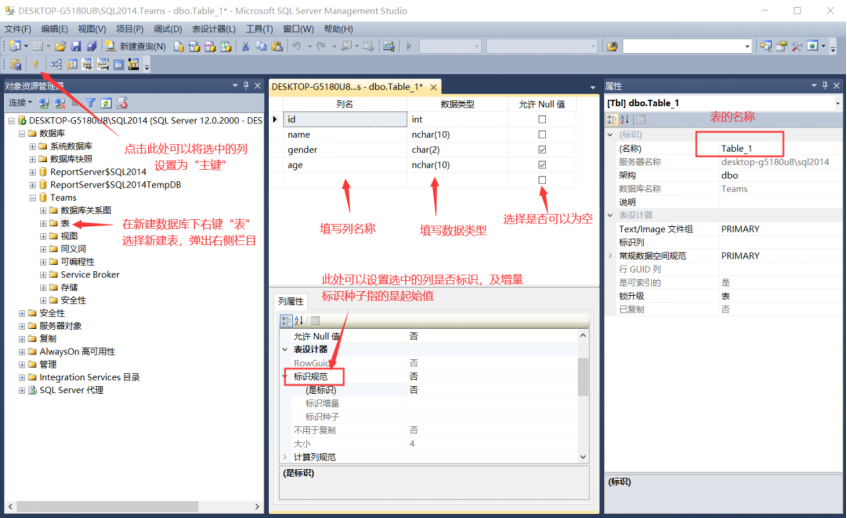
Task: Click the Alphabetical sort icon in 属性 panel
Action: point(624,119)
